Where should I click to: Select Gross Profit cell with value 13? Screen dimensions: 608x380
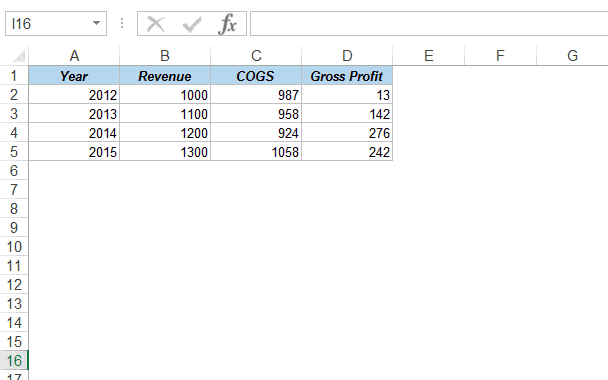coord(347,95)
